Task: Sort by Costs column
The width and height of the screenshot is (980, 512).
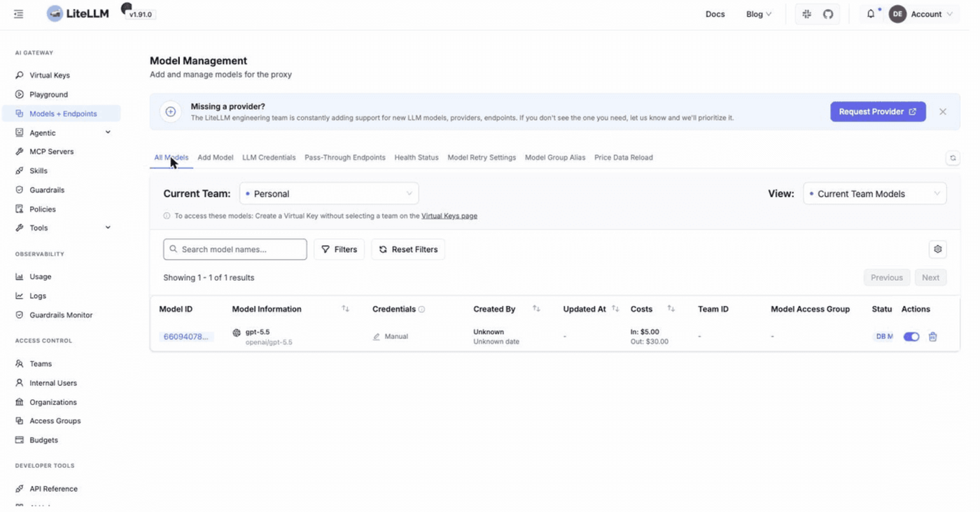Action: pyautogui.click(x=671, y=309)
